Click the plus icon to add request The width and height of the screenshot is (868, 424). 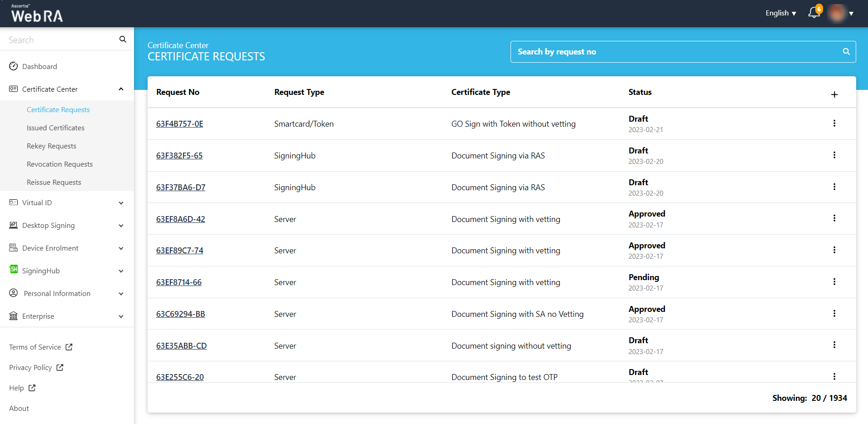(x=834, y=94)
